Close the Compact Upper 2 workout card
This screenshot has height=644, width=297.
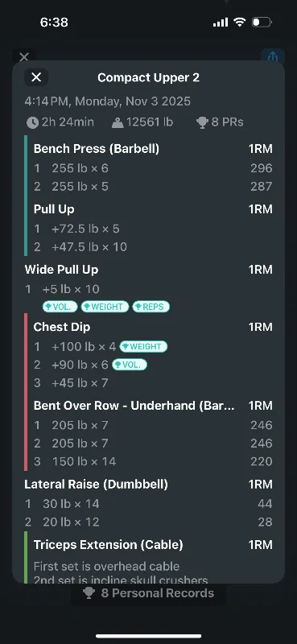36,77
